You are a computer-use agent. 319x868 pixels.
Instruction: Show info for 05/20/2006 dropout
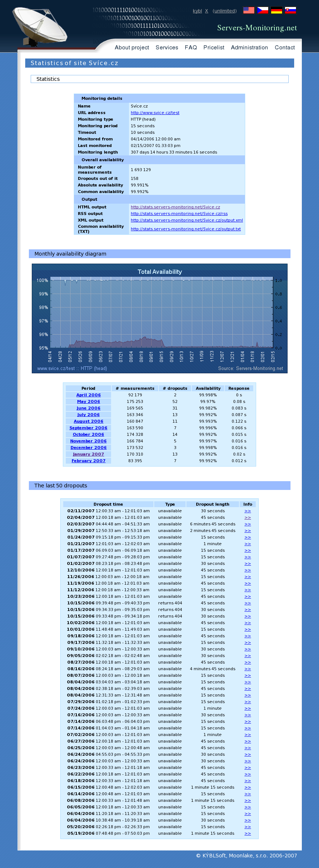tap(248, 827)
